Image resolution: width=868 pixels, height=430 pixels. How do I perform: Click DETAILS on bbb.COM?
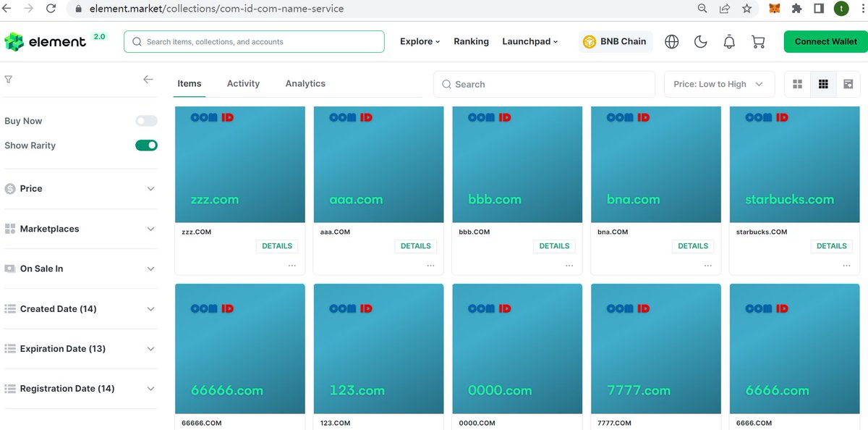[x=555, y=246]
